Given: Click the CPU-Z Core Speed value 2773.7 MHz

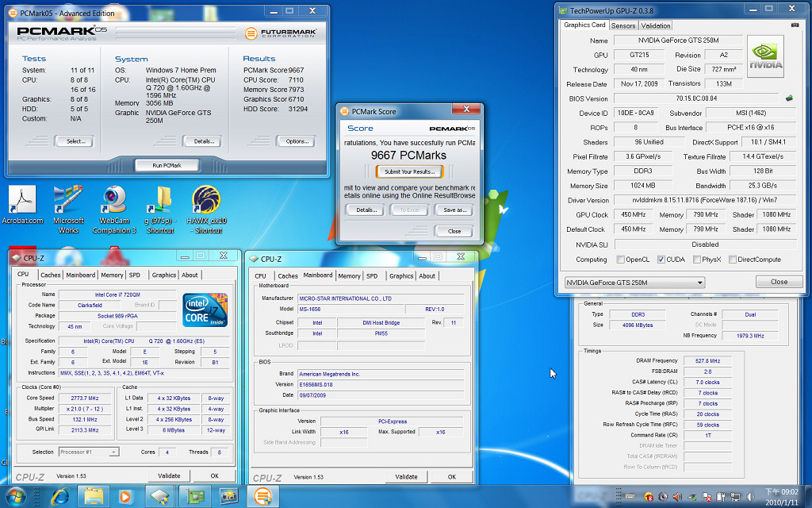Looking at the screenshot, I should (85, 398).
